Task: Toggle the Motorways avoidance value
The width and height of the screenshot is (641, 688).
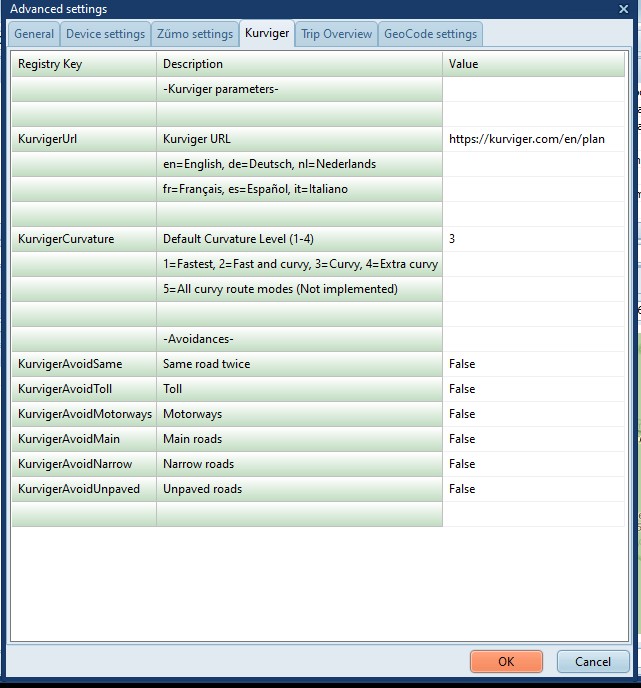Action: [533, 415]
